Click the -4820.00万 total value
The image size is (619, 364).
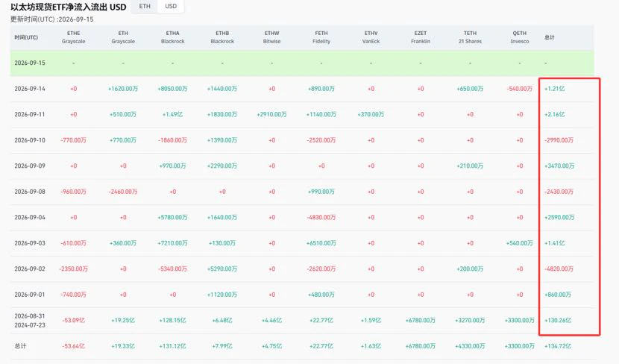click(559, 269)
